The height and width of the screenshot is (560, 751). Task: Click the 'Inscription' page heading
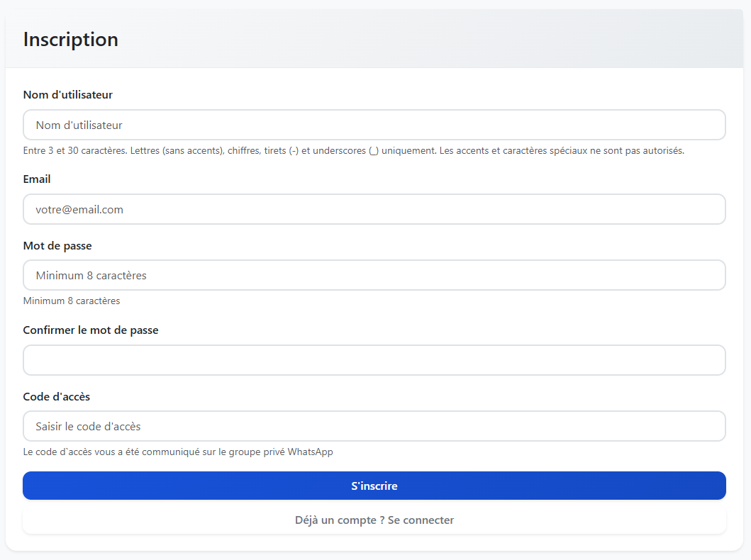click(70, 40)
